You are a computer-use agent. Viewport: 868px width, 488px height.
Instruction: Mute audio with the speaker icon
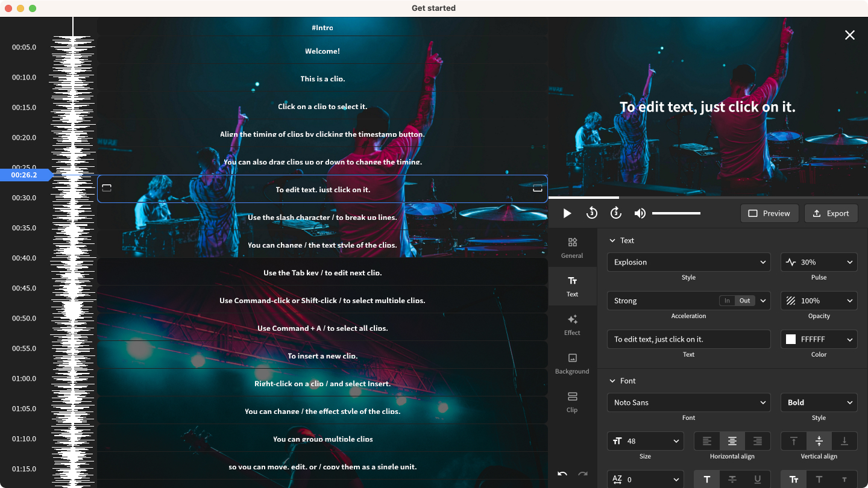coord(640,213)
